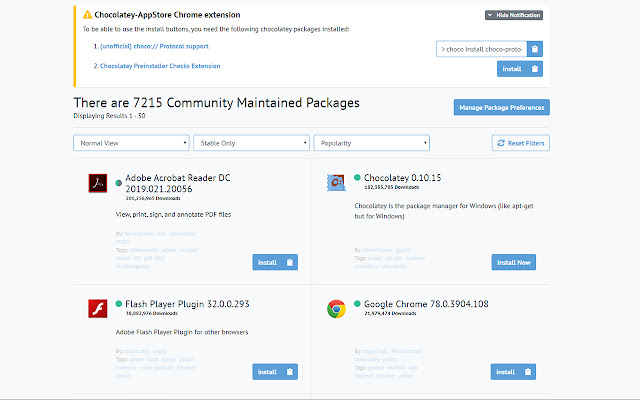Screen dimensions: 640x400
Task: Open the Stable Only dropdown
Action: (251, 143)
